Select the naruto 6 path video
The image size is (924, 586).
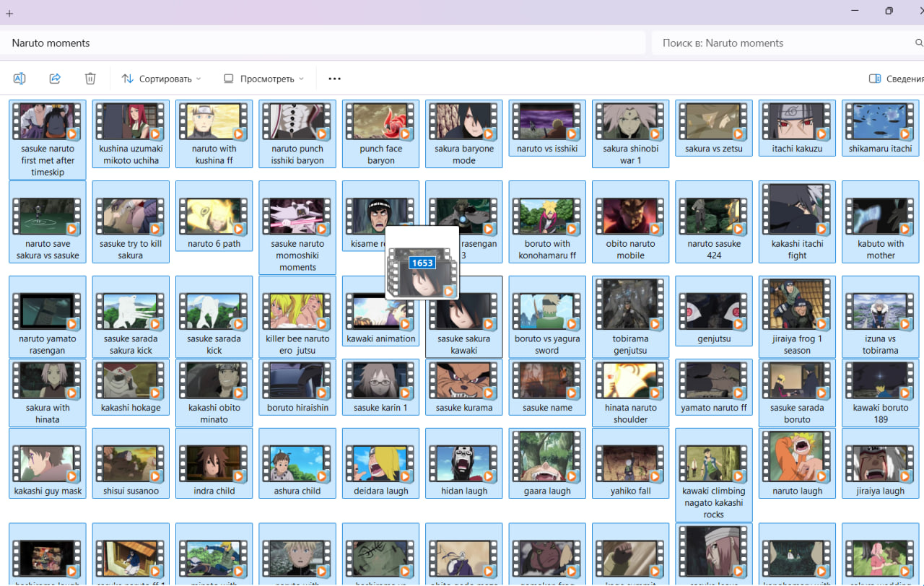click(214, 216)
